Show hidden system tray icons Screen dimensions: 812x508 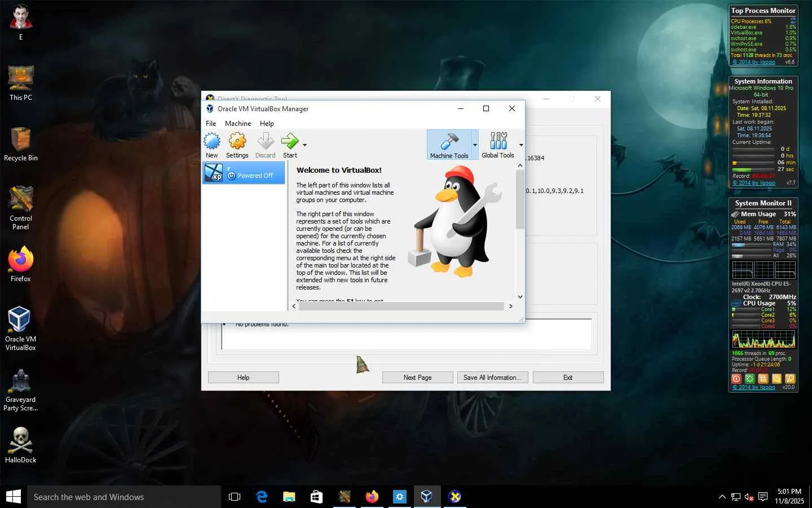pyautogui.click(x=722, y=497)
